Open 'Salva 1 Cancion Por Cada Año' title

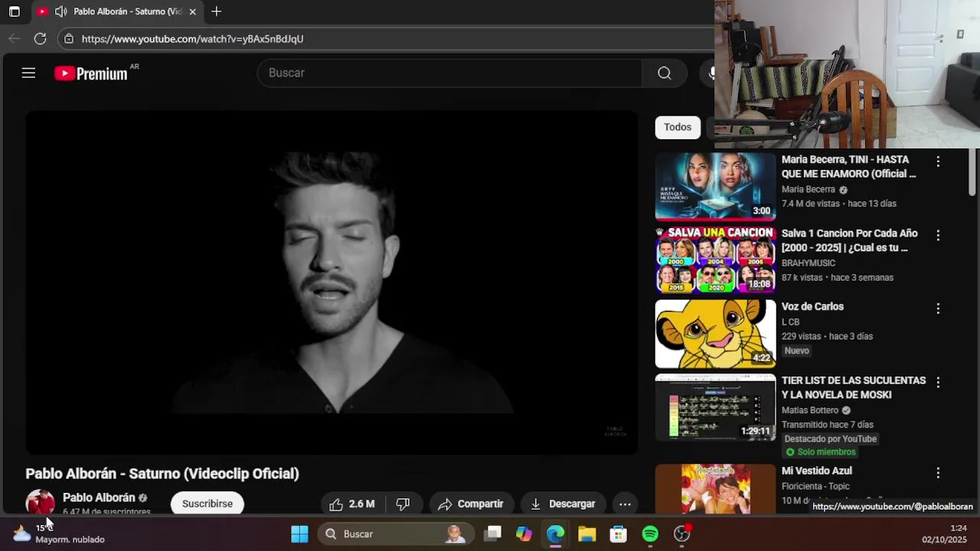click(x=849, y=240)
